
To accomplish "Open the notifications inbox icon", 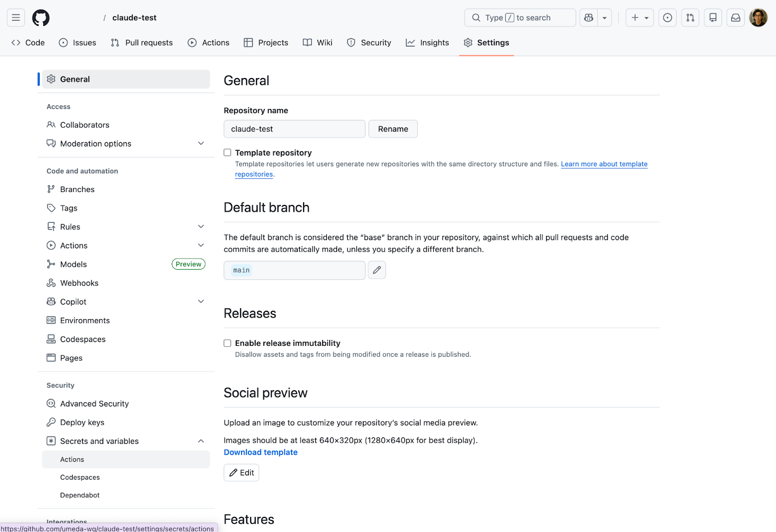I will pos(735,18).
